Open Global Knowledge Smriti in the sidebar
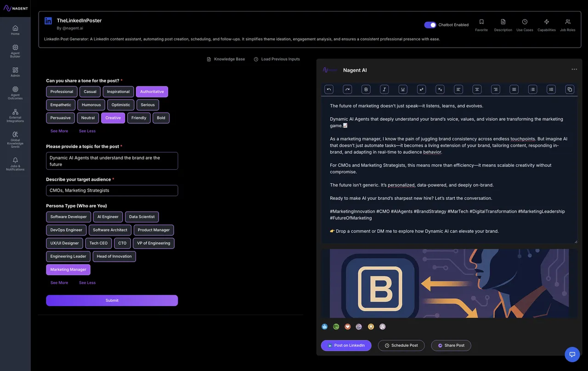Image resolution: width=588 pixels, height=371 pixels. click(15, 140)
